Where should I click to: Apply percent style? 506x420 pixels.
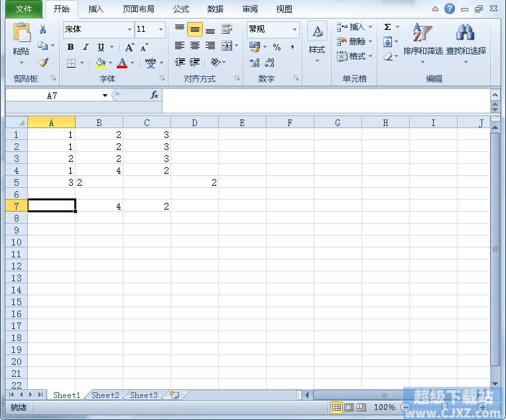click(277, 47)
